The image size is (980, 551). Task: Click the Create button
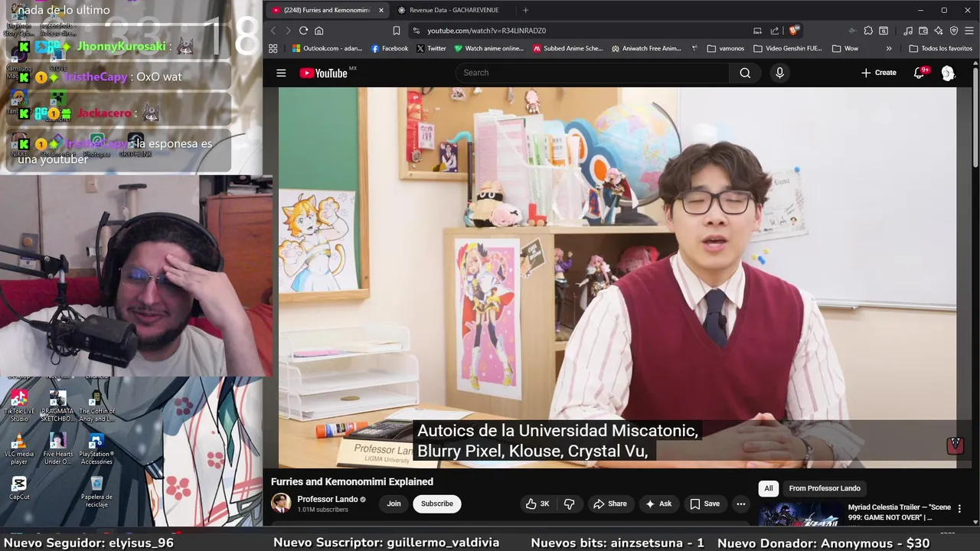(x=878, y=73)
